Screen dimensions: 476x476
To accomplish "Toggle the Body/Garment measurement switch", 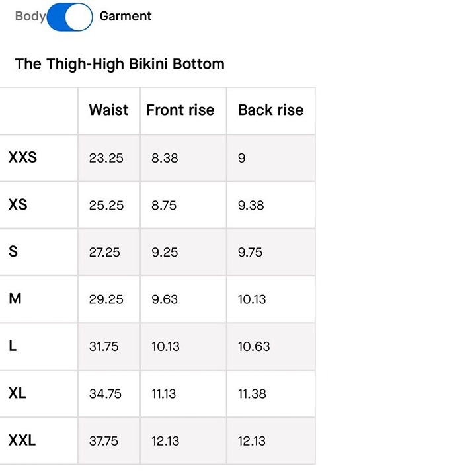I will 70,17.
